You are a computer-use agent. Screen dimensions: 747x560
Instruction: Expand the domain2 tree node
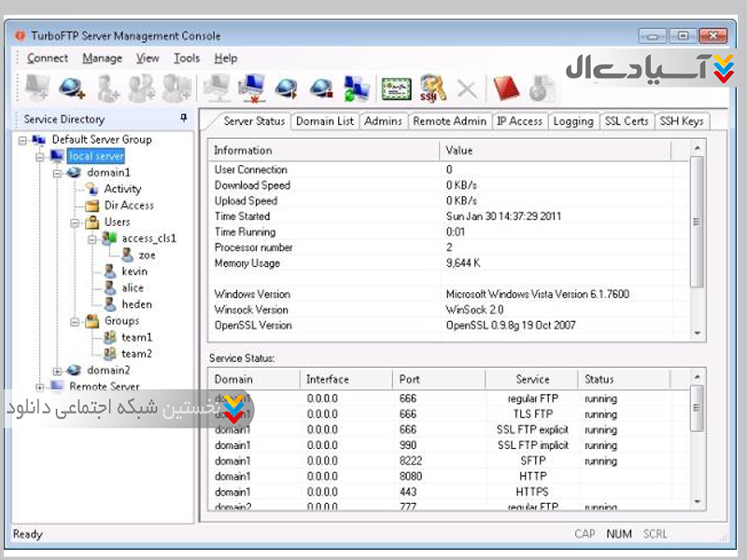click(57, 371)
